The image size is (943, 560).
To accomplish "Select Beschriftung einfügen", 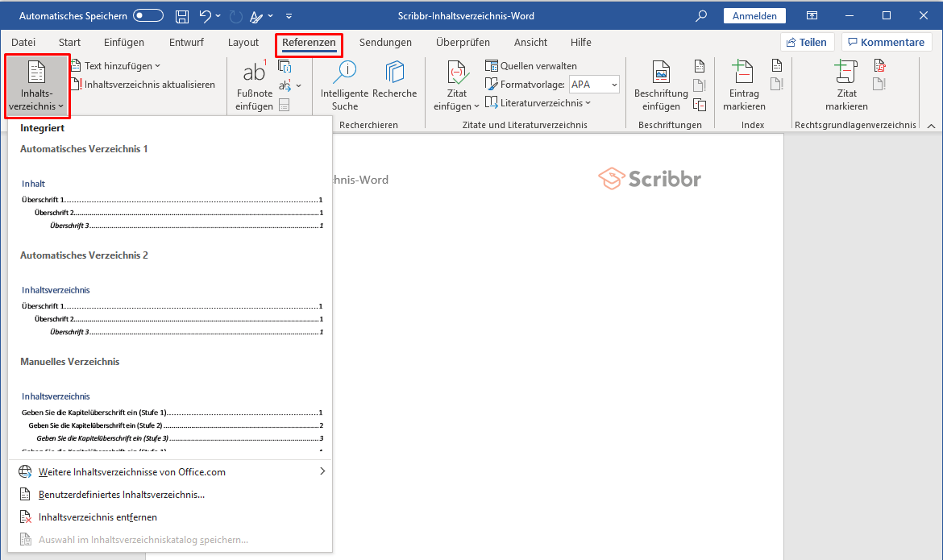I will [661, 86].
